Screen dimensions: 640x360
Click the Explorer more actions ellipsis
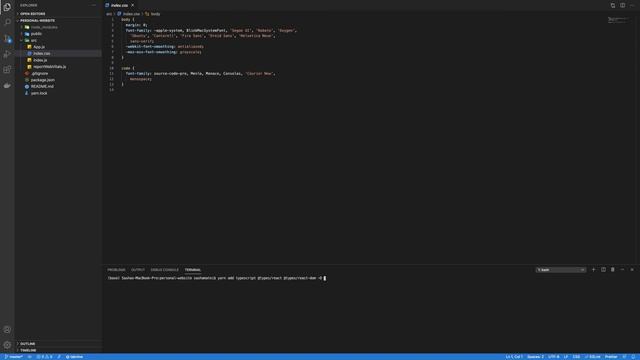pyautogui.click(x=94, y=5)
